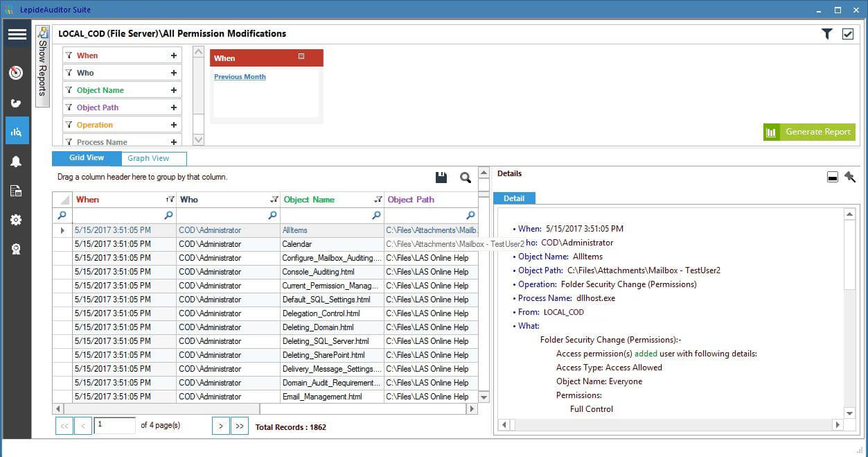
Task: Open the bird-shaped icon in left sidebar
Action: tap(17, 103)
